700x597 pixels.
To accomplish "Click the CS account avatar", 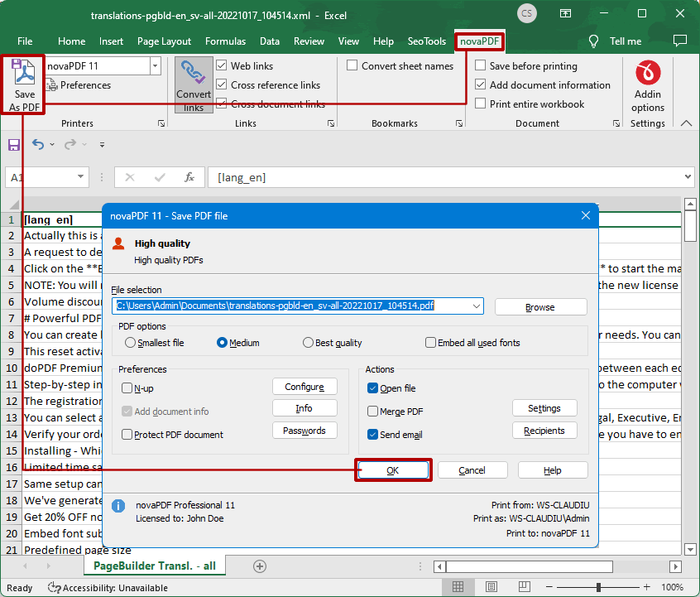I will pos(527,13).
